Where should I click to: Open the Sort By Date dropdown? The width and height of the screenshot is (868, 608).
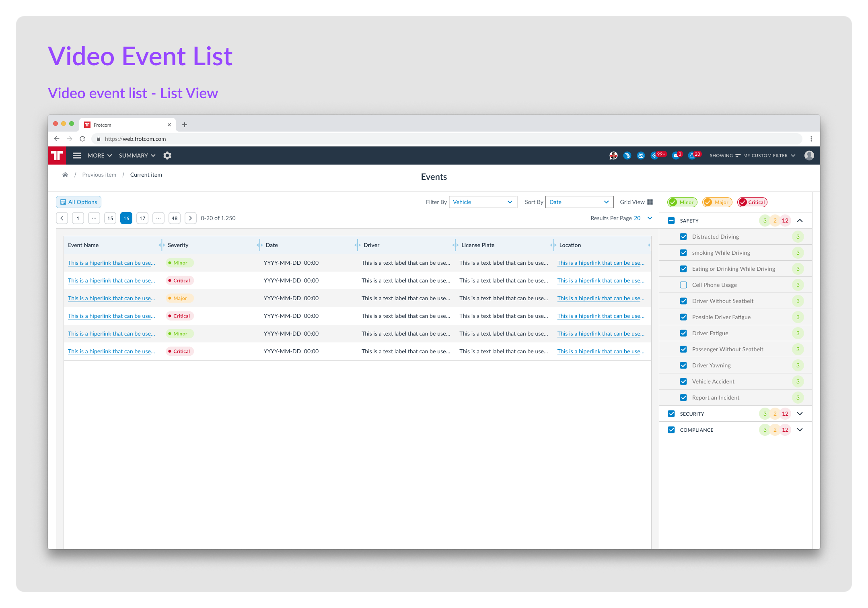click(579, 202)
